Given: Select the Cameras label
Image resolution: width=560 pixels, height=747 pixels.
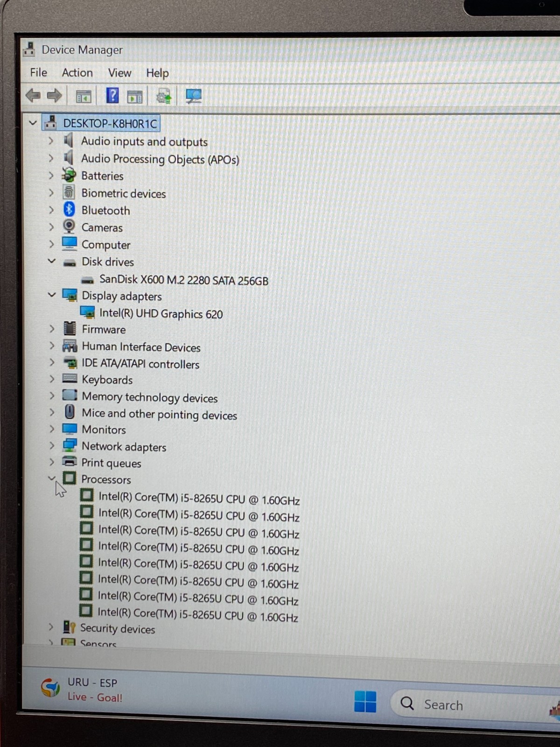Looking at the screenshot, I should [102, 227].
